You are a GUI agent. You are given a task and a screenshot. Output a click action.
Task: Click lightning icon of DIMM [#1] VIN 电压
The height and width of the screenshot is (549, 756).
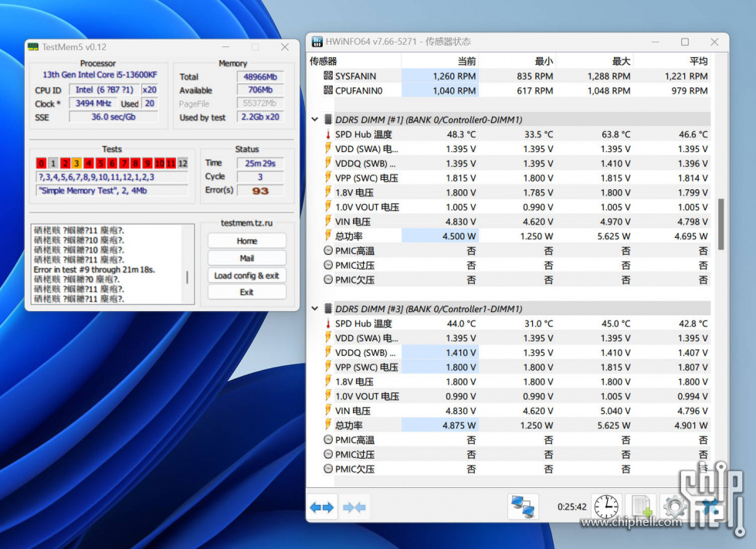coord(328,222)
